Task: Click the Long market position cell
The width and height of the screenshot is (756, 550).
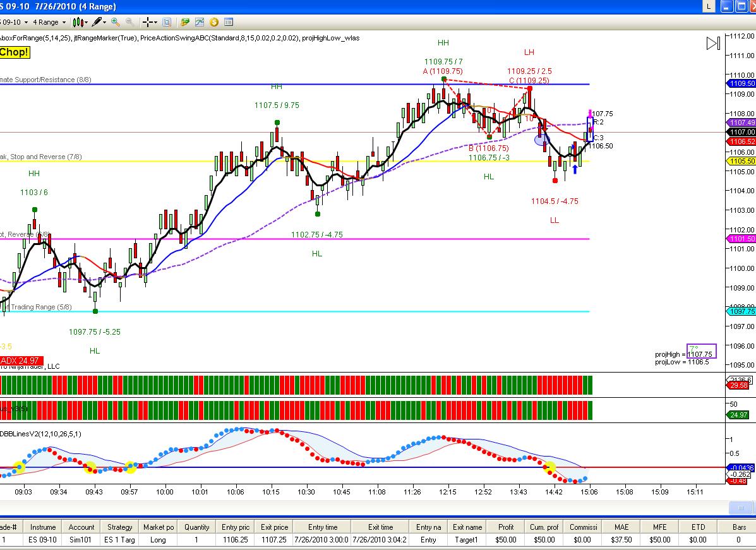Action: [x=159, y=539]
